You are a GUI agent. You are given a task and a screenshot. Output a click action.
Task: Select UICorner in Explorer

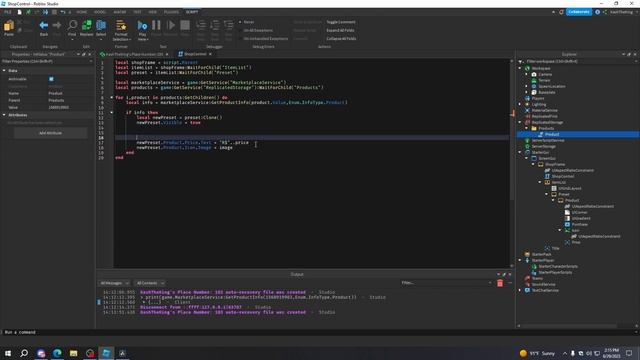[x=579, y=212]
